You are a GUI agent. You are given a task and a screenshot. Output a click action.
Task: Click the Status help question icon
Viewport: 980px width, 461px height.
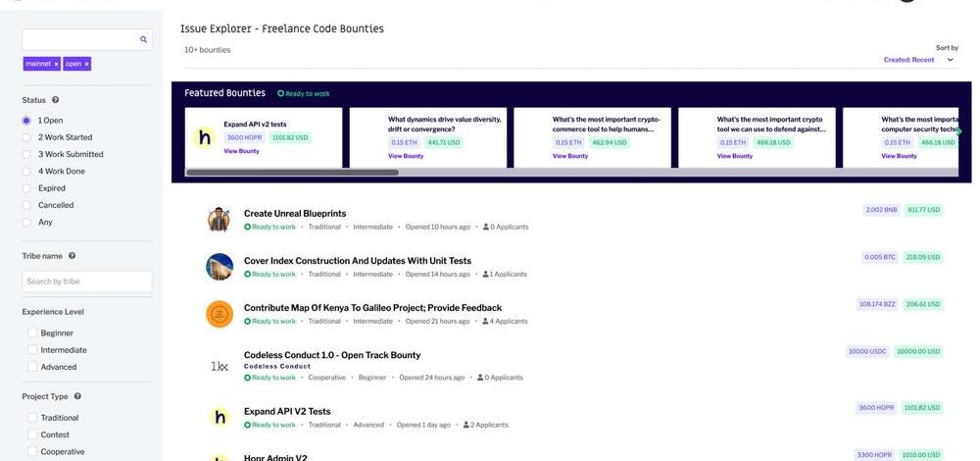(55, 100)
